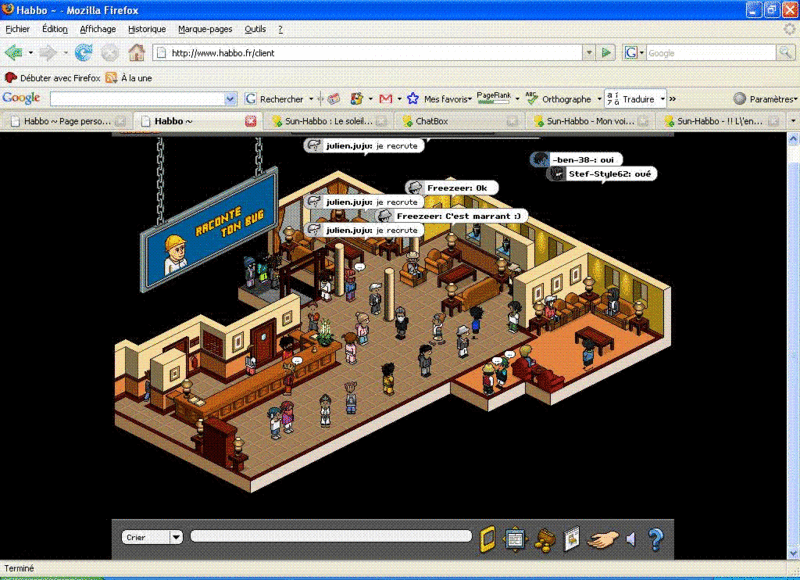Click the Freezeer: C'est marrant :) bubble
800x580 pixels.
452,216
